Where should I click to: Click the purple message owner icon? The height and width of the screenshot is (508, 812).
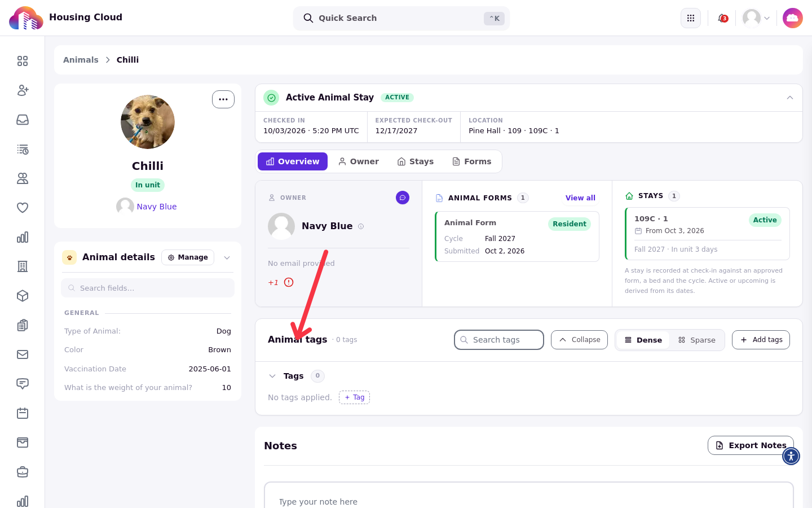coord(403,198)
